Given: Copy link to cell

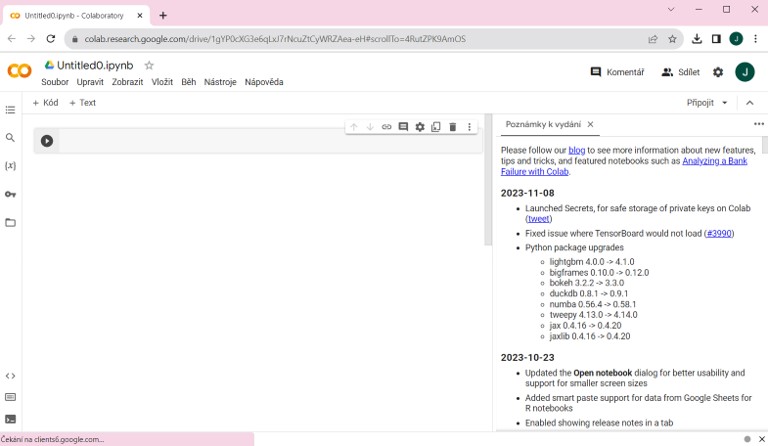Looking at the screenshot, I should (x=386, y=127).
